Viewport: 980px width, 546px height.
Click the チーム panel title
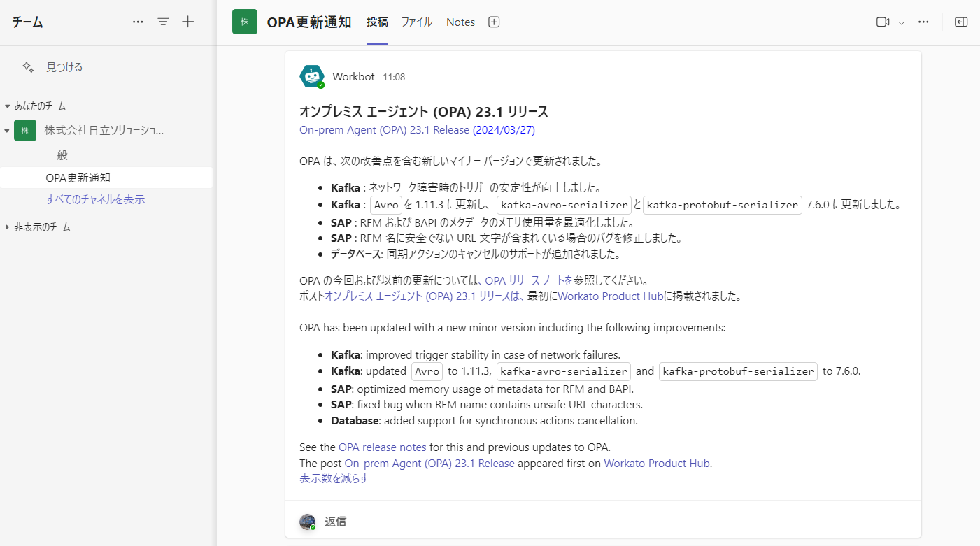pos(27,22)
